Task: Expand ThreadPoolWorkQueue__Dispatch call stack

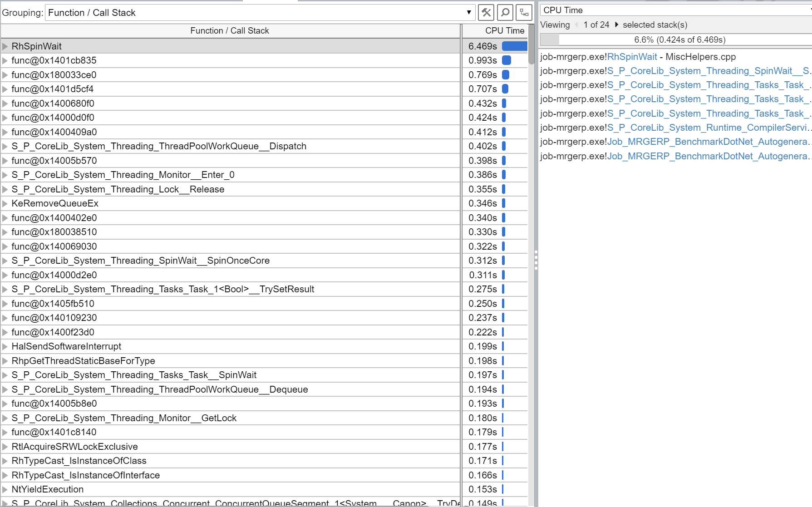Action: pos(5,146)
